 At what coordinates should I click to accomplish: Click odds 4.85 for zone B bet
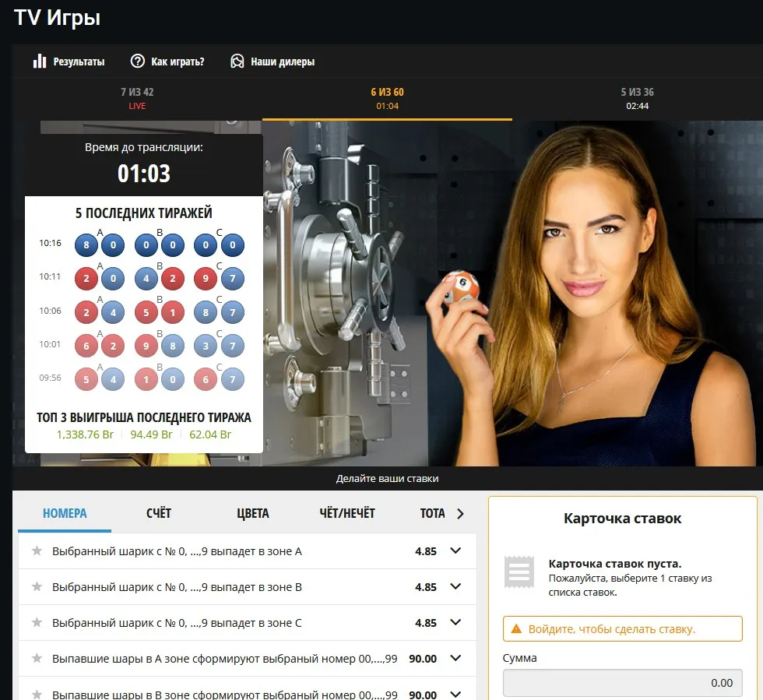(426, 588)
